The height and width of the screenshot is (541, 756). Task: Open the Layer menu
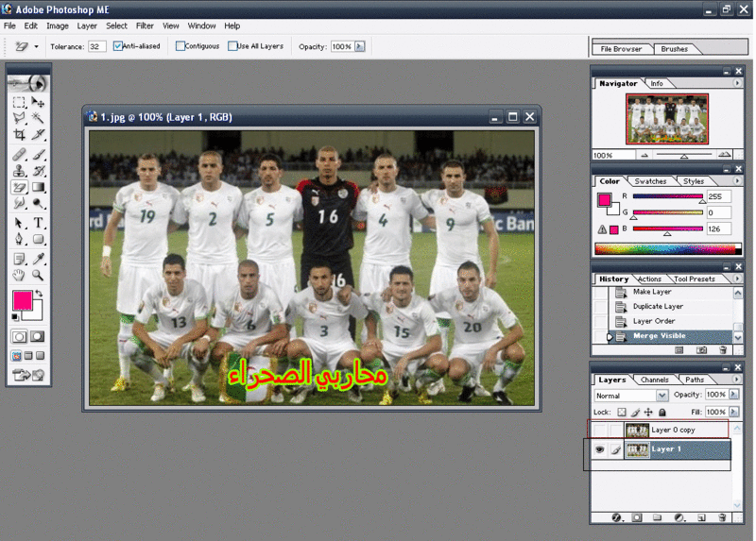[87, 26]
